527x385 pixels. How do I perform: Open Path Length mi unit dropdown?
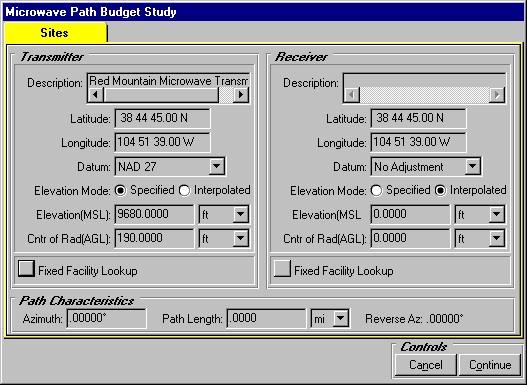341,318
